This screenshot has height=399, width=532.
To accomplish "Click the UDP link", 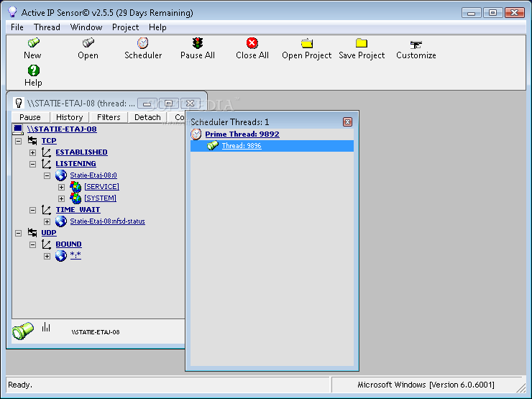I will pyautogui.click(x=49, y=233).
